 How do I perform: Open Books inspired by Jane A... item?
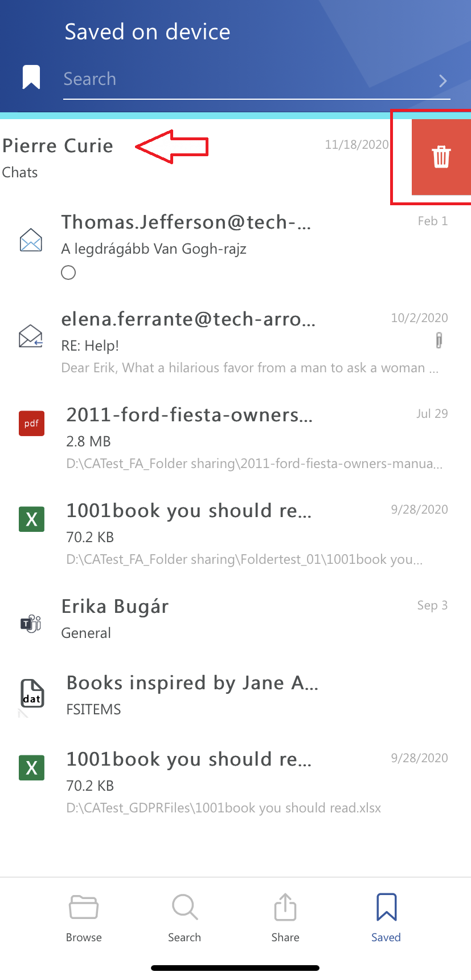(228, 694)
